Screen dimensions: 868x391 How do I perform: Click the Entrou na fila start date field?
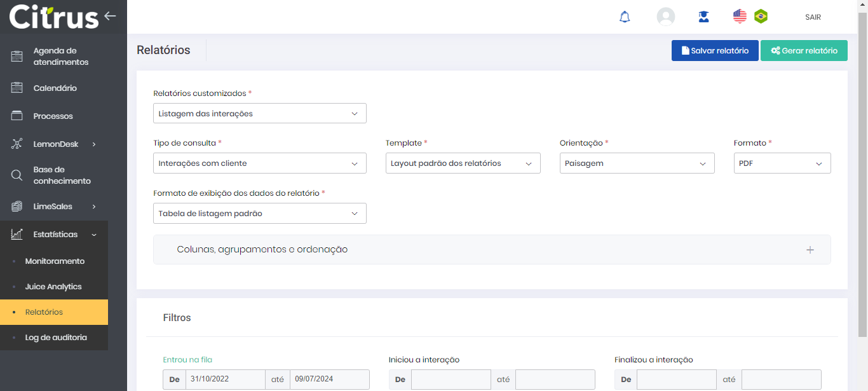click(225, 379)
